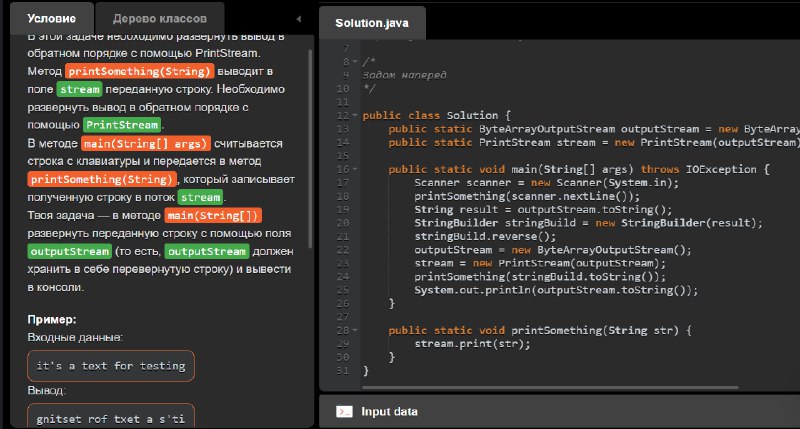800x429 pixels.
Task: Click line number 21 in the gutter
Action: [343, 236]
